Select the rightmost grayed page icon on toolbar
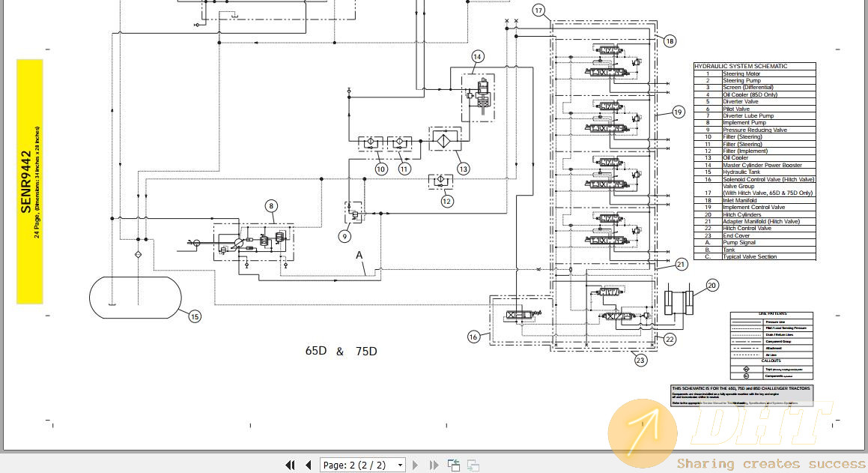Image resolution: width=868 pixels, height=473 pixels. pyautogui.click(x=473, y=466)
